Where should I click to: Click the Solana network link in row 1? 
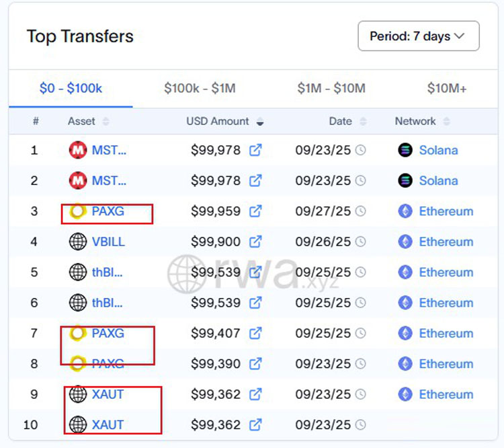[438, 150]
